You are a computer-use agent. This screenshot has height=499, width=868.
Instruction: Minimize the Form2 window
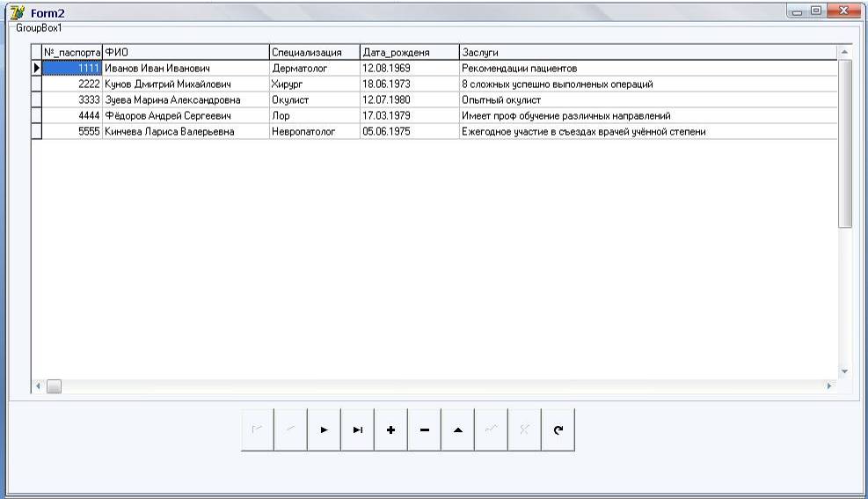pos(797,11)
